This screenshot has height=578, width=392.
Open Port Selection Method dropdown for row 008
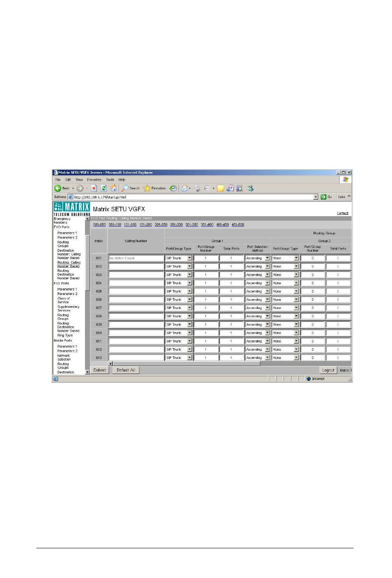point(267,316)
